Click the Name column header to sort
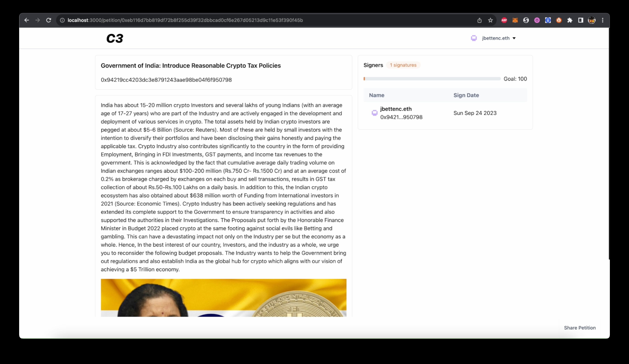Image resolution: width=629 pixels, height=364 pixels. pos(376,95)
